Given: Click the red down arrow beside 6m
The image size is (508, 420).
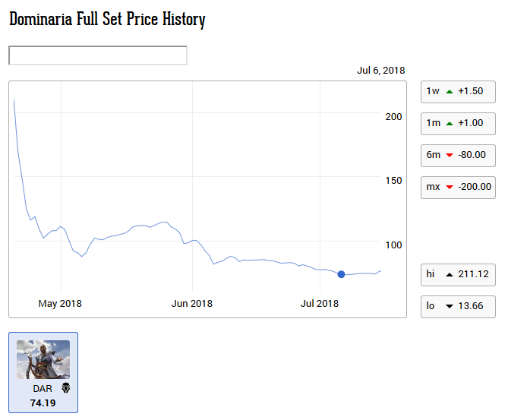Looking at the screenshot, I should [x=450, y=155].
